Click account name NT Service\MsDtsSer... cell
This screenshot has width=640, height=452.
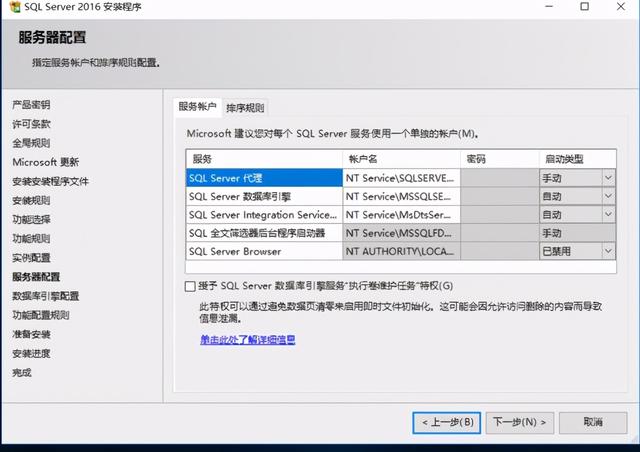(401, 215)
